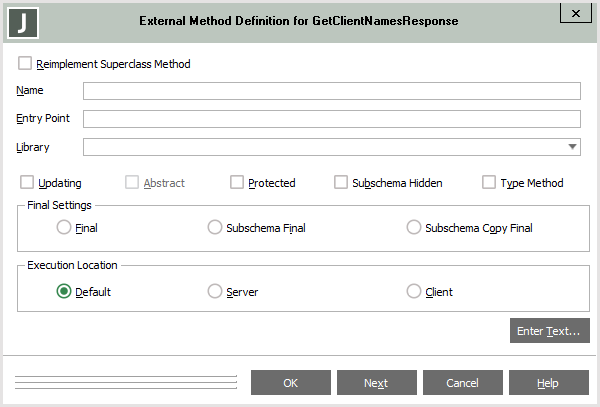The width and height of the screenshot is (600, 407).
Task: Click the OK button
Action: tap(291, 383)
